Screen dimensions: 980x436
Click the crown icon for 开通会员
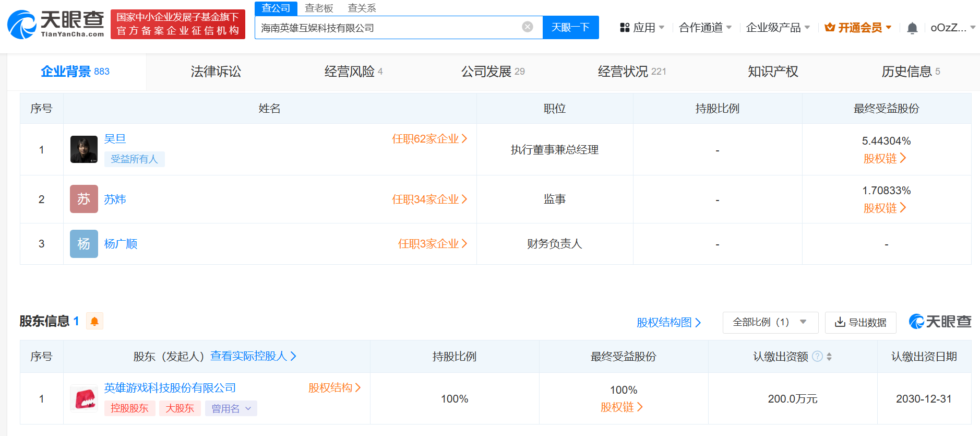pos(830,28)
